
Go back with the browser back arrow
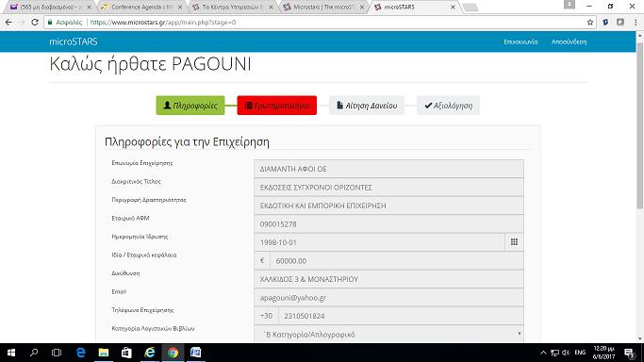(8, 23)
